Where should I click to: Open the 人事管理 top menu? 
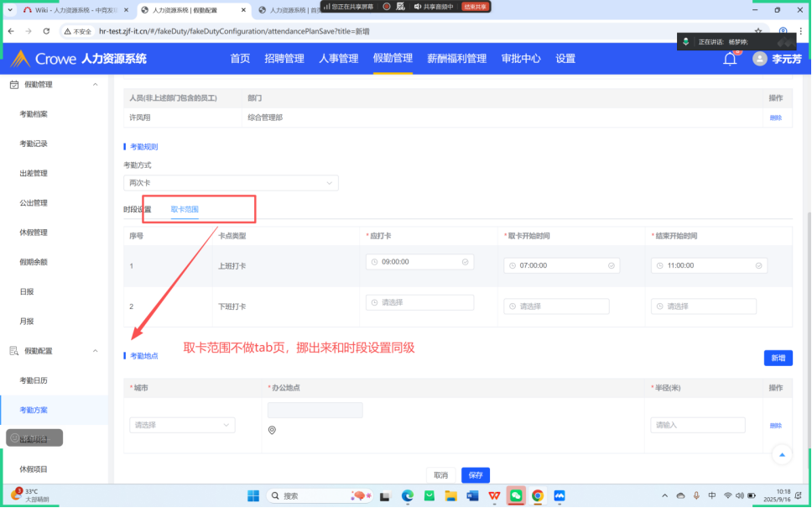point(339,59)
